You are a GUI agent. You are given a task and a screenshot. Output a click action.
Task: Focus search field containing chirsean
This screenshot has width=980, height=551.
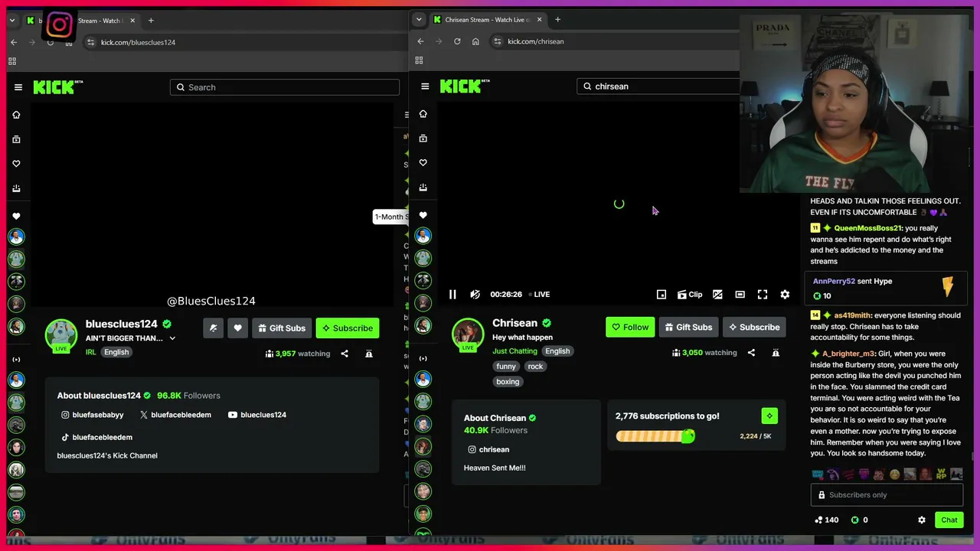point(658,86)
